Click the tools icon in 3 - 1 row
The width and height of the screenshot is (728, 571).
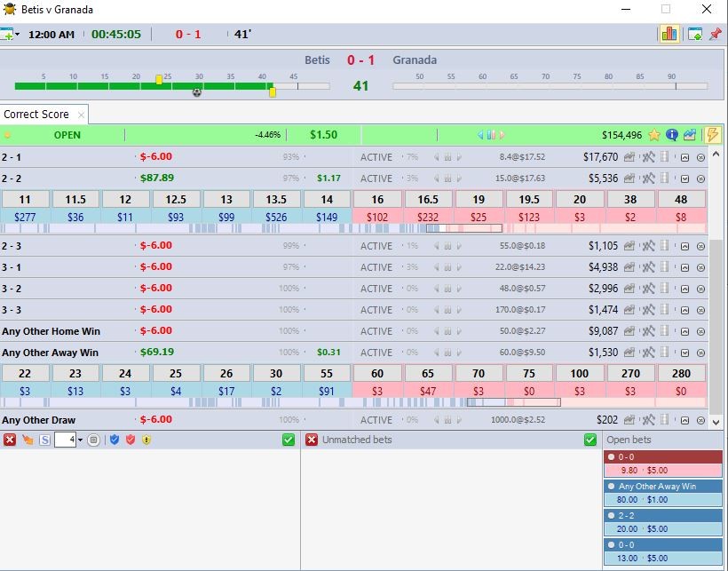pyautogui.click(x=649, y=267)
